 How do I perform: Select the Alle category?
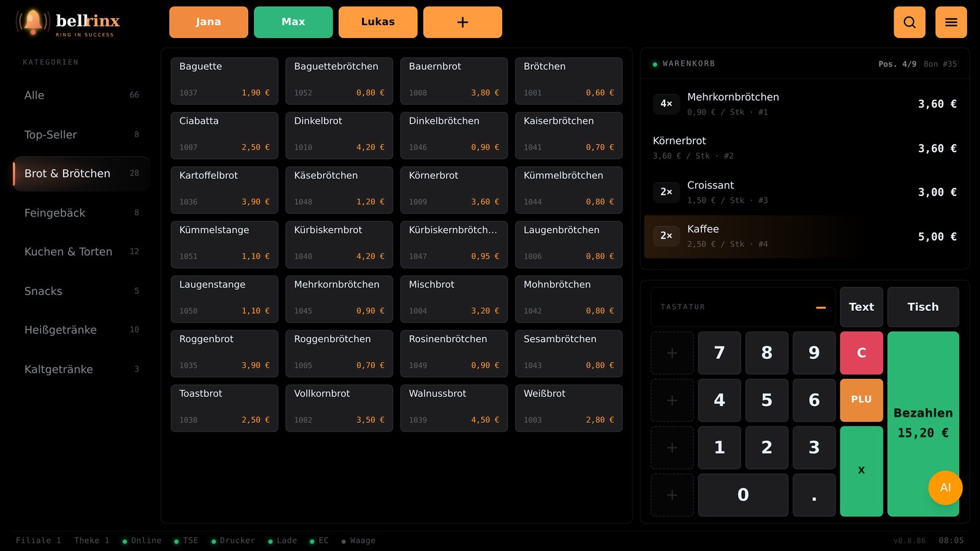tap(81, 95)
